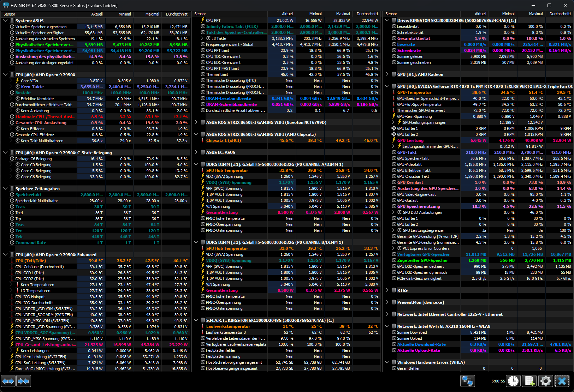This screenshot has width=574, height=392.
Task: Click the first Aktuell column header
Action: pyautogui.click(x=91, y=14)
